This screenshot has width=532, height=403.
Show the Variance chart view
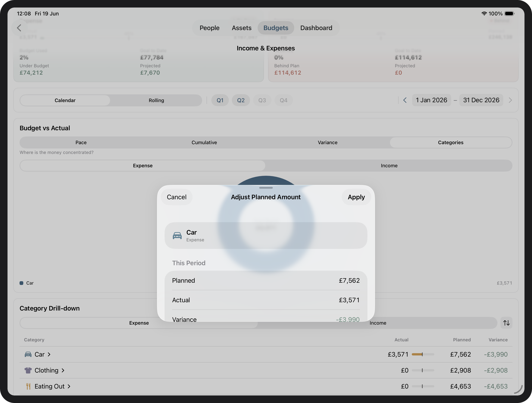click(x=328, y=142)
